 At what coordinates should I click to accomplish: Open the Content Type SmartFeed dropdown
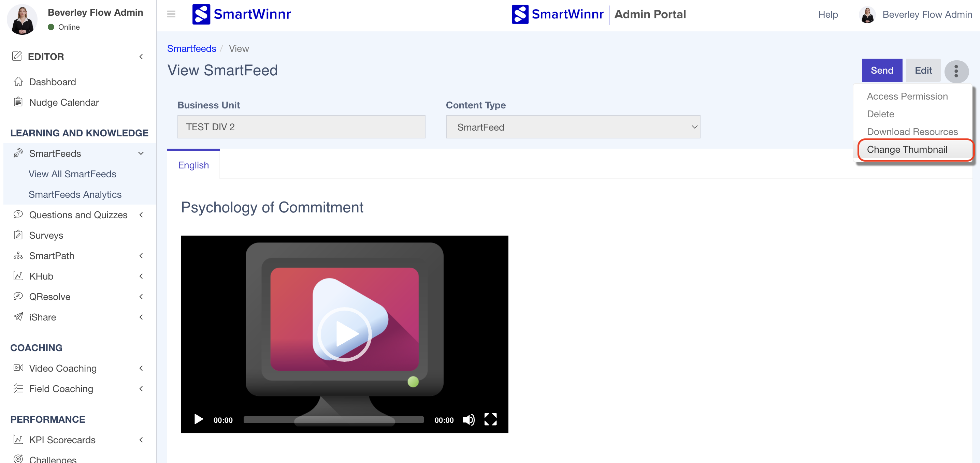tap(573, 127)
